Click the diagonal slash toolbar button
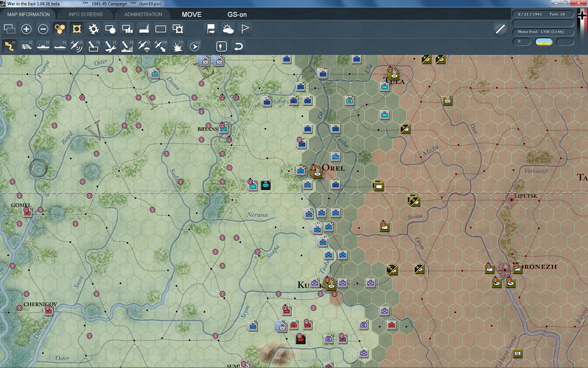588x368 pixels. click(x=500, y=29)
